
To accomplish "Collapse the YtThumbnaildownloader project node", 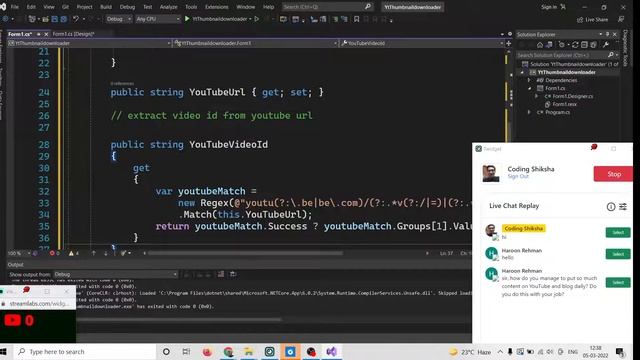I will click(522, 72).
